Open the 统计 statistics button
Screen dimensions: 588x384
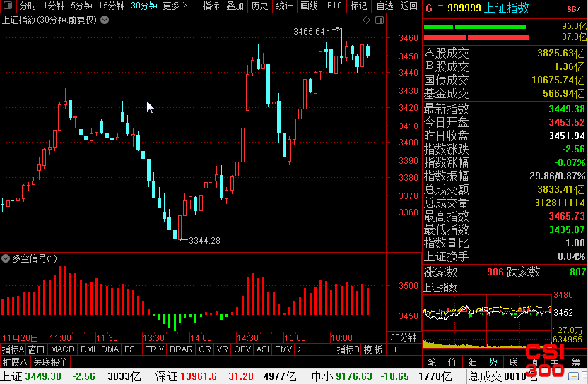click(284, 6)
